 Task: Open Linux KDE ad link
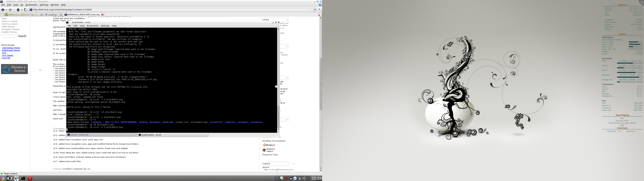(6, 58)
